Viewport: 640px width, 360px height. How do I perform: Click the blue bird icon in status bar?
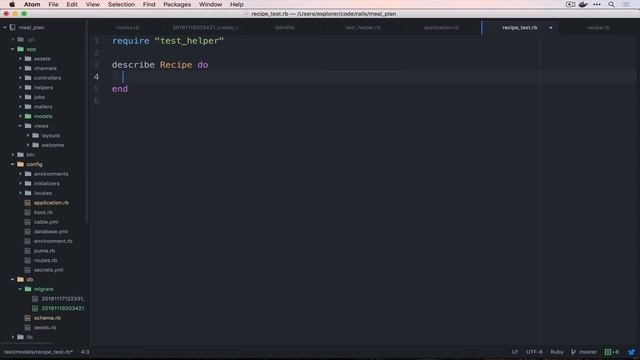click(631, 352)
